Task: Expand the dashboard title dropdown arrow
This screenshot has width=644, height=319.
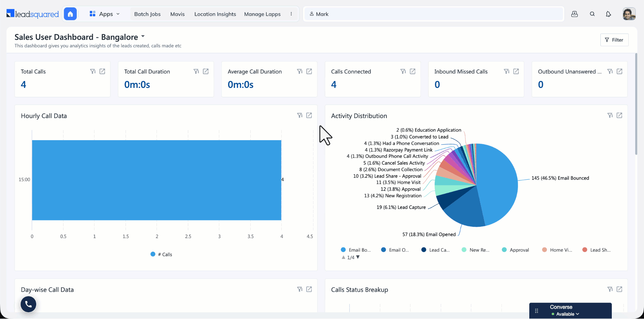Action: click(x=143, y=36)
